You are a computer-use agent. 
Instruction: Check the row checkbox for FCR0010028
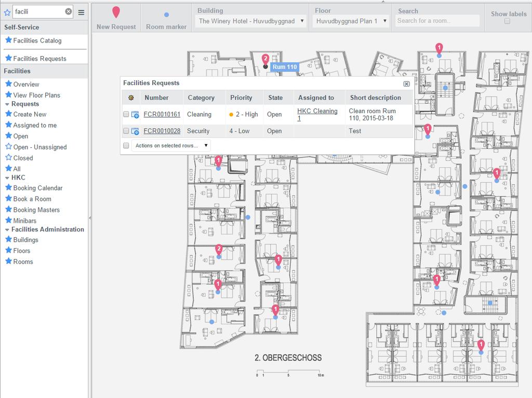(126, 131)
